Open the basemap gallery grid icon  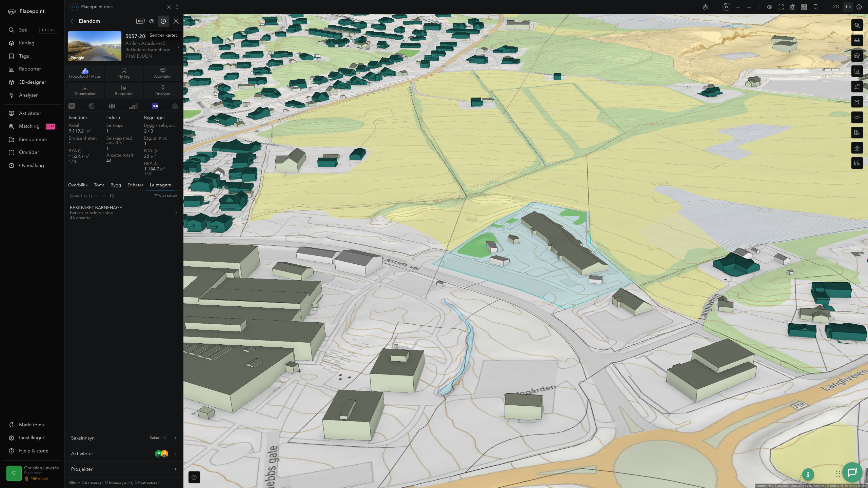pos(804,7)
